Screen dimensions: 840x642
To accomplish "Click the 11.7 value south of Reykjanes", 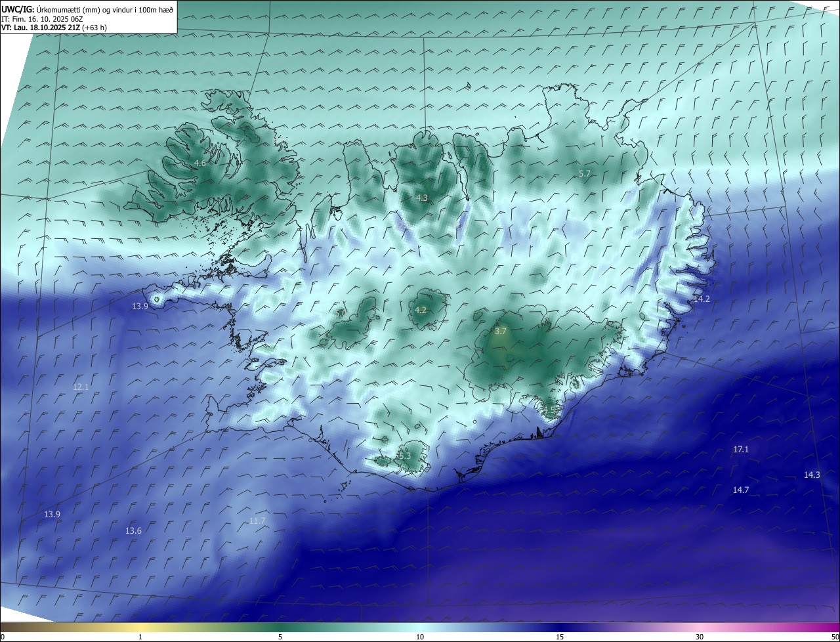I will pyautogui.click(x=257, y=521).
